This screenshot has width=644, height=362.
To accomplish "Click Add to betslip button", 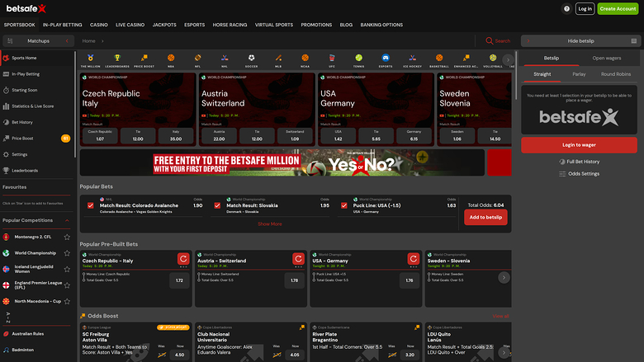I will [485, 217].
